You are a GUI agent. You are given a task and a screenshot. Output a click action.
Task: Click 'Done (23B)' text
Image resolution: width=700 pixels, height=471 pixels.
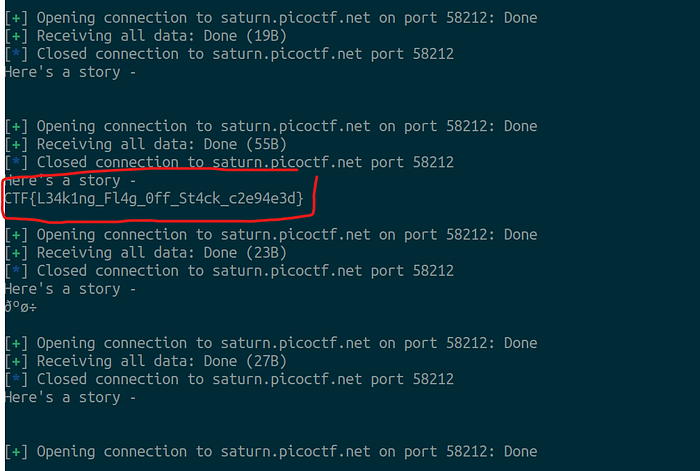coord(245,253)
